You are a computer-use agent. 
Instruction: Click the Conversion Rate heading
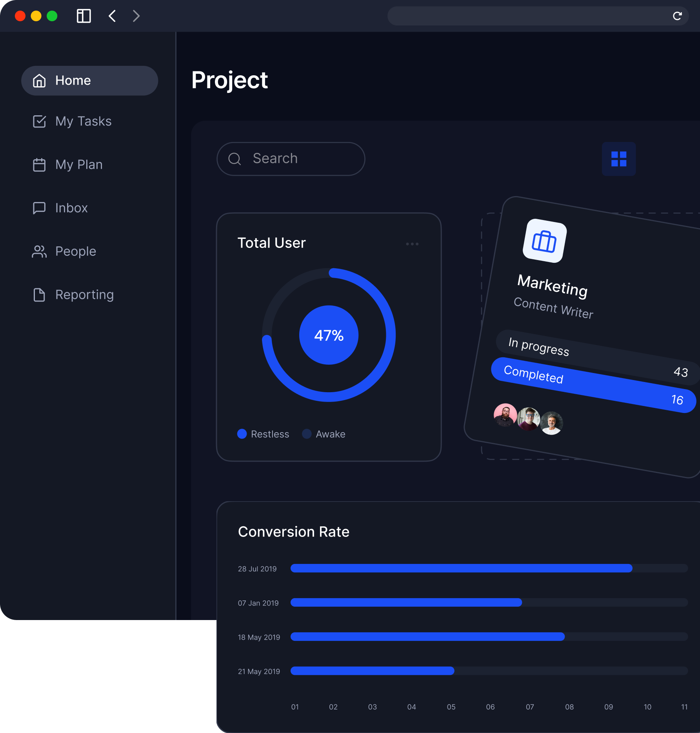293,532
